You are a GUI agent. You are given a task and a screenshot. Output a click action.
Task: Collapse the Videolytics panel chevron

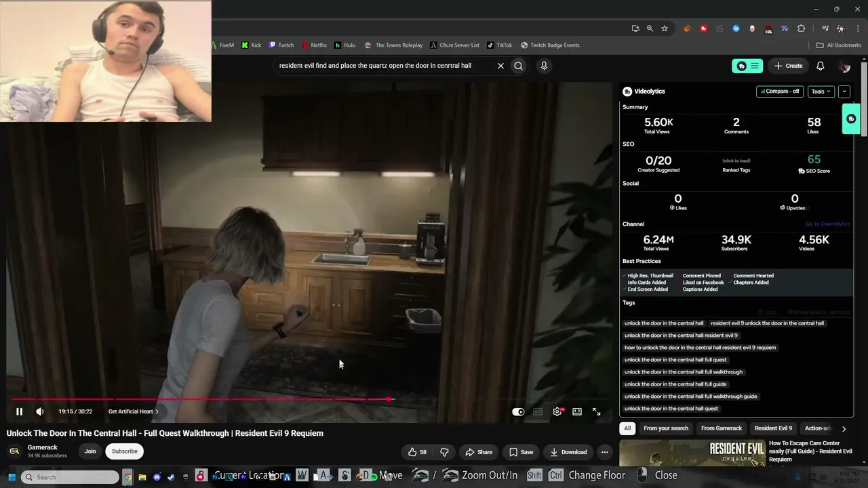(x=844, y=91)
